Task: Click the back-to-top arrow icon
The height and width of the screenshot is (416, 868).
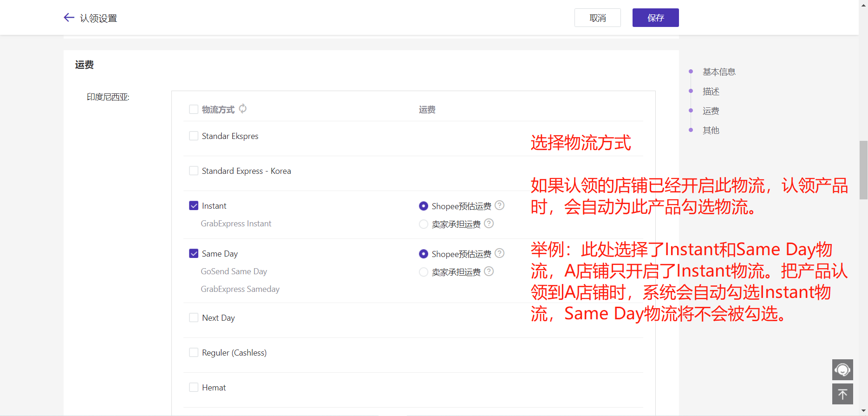Action: point(842,394)
